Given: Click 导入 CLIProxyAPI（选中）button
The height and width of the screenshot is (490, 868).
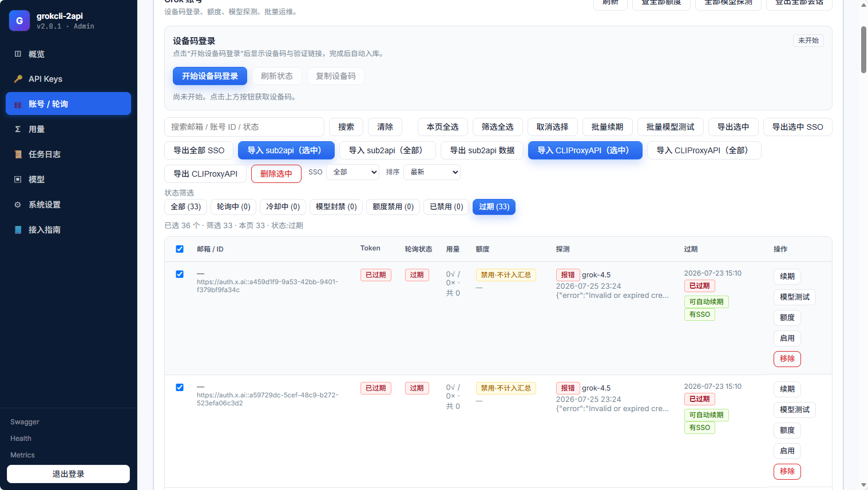Looking at the screenshot, I should pyautogui.click(x=585, y=150).
